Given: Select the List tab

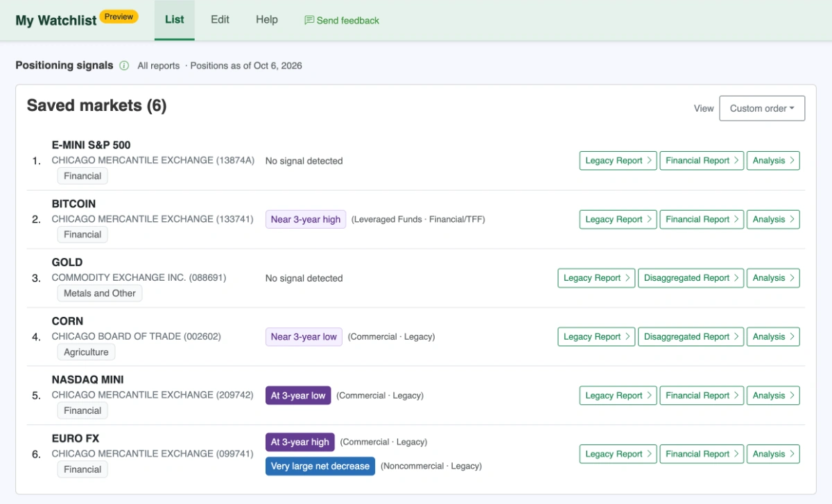Looking at the screenshot, I should pos(175,19).
